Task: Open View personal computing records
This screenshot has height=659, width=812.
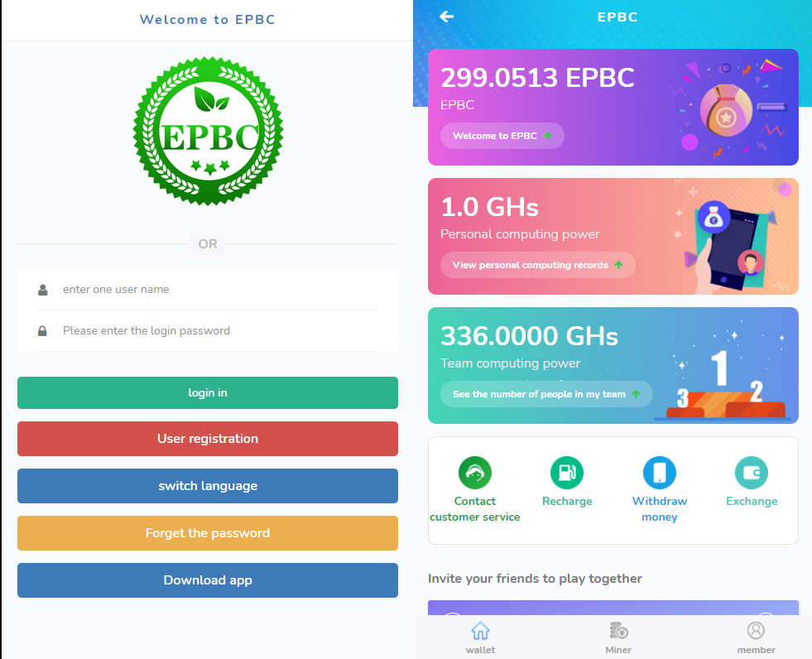Action: point(537,265)
